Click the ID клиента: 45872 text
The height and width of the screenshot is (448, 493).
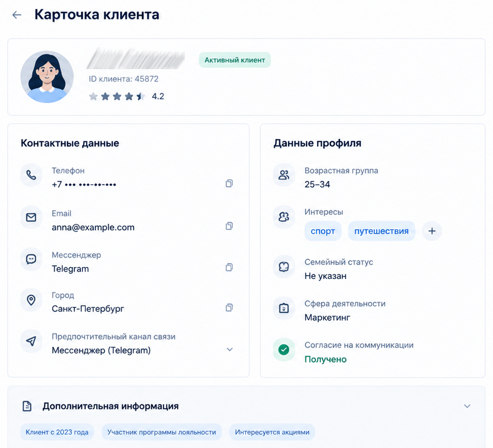click(123, 79)
